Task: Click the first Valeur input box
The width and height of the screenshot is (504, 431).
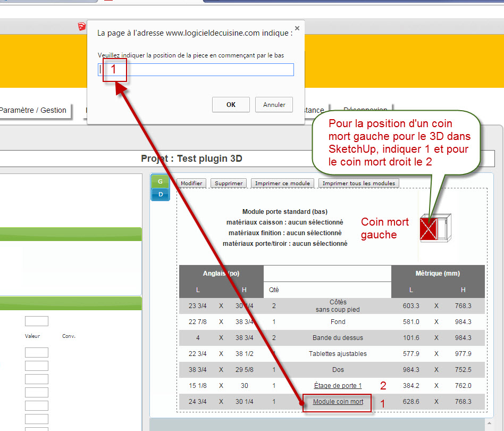Action: click(x=36, y=353)
